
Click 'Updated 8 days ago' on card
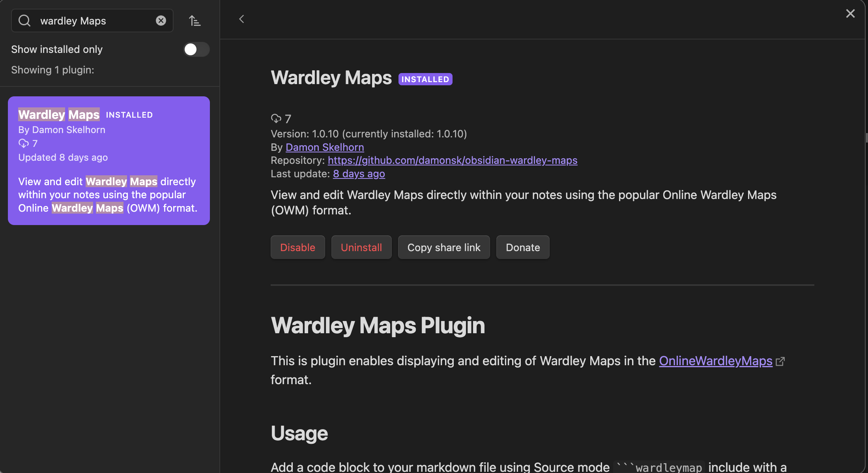tap(63, 158)
